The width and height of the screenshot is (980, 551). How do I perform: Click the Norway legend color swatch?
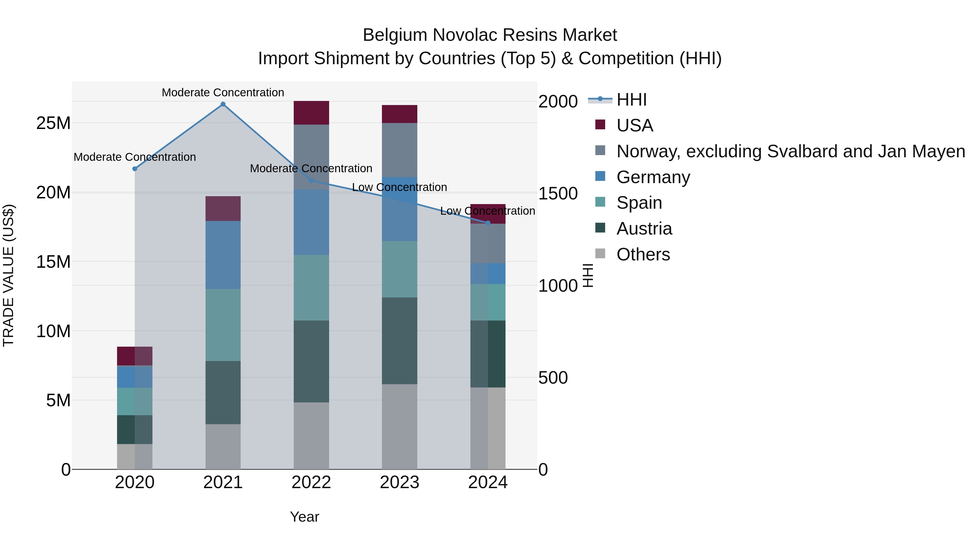[x=600, y=150]
